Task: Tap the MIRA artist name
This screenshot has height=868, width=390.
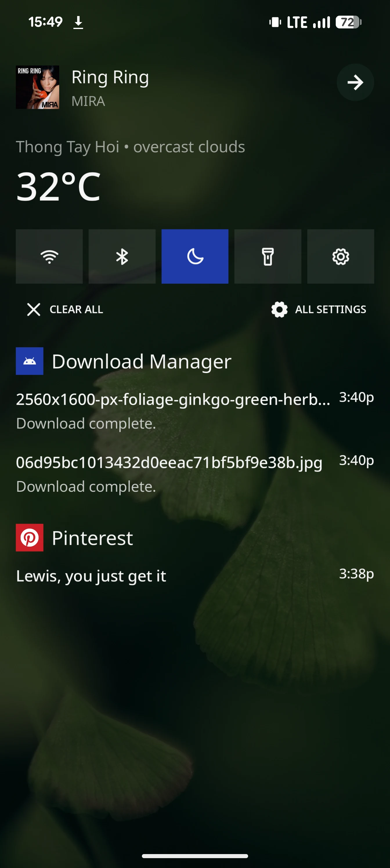Action: (88, 101)
